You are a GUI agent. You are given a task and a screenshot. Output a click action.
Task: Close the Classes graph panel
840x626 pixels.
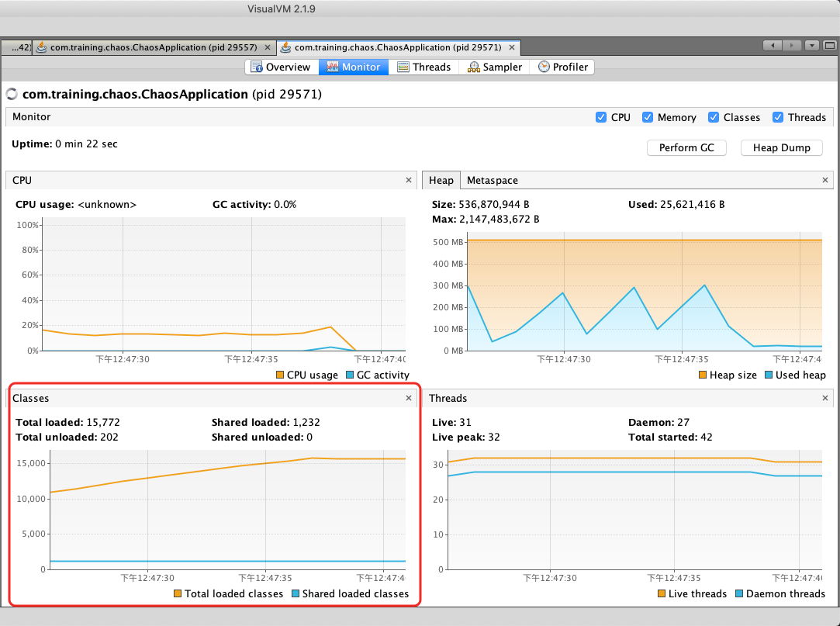(409, 398)
